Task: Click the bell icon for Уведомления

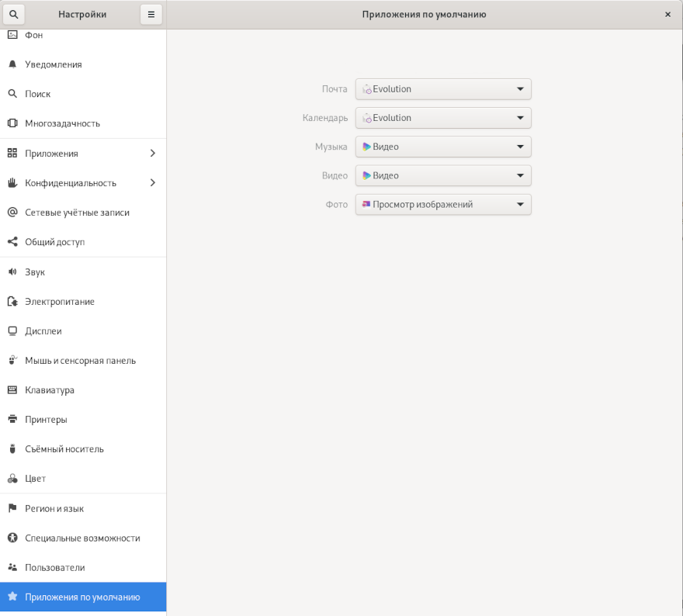Action: (12, 64)
